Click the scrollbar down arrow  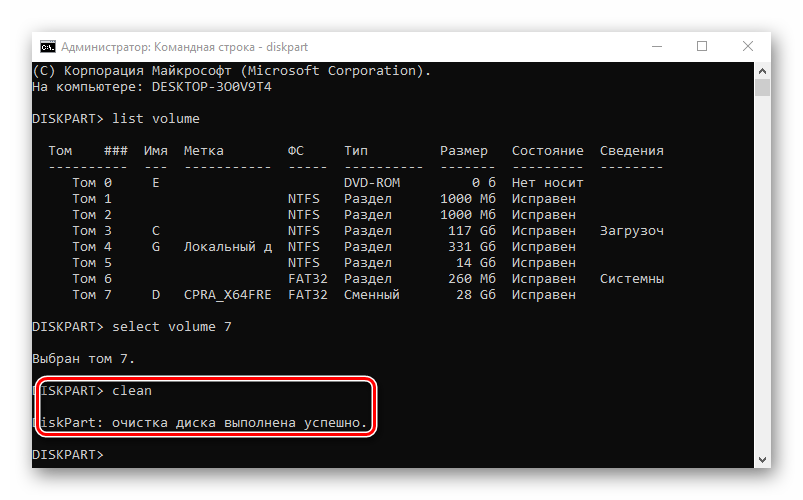click(762, 457)
